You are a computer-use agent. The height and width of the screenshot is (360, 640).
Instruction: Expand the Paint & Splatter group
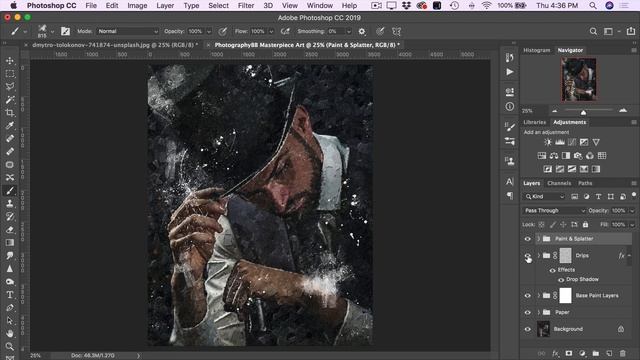pyautogui.click(x=538, y=239)
